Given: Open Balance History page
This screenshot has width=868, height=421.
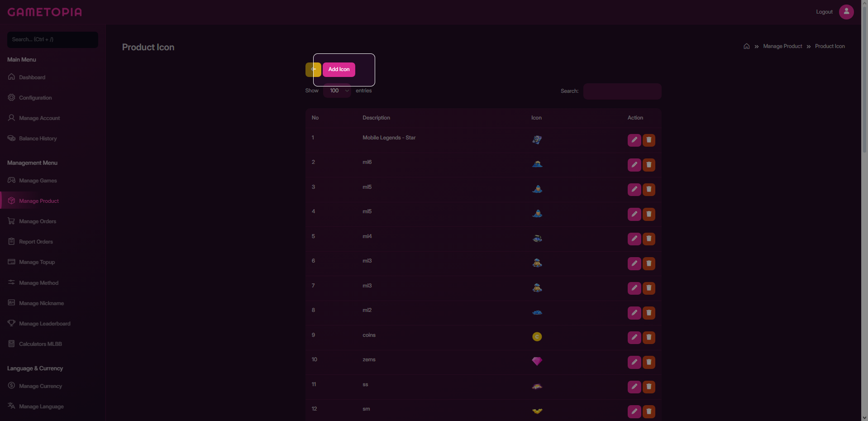Looking at the screenshot, I should click(38, 139).
